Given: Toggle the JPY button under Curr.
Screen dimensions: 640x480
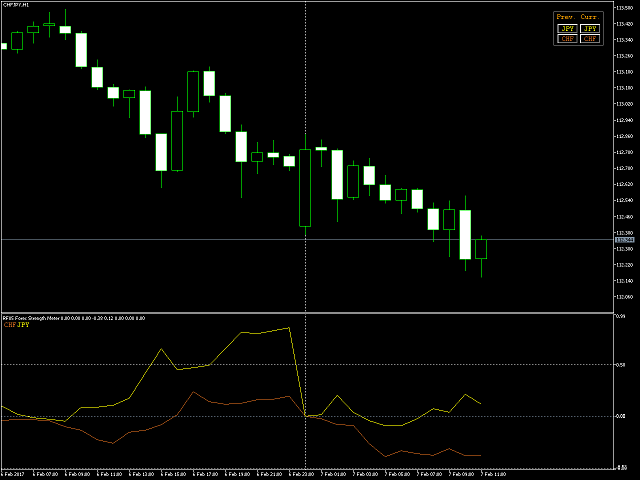Looking at the screenshot, I should pos(591,29).
